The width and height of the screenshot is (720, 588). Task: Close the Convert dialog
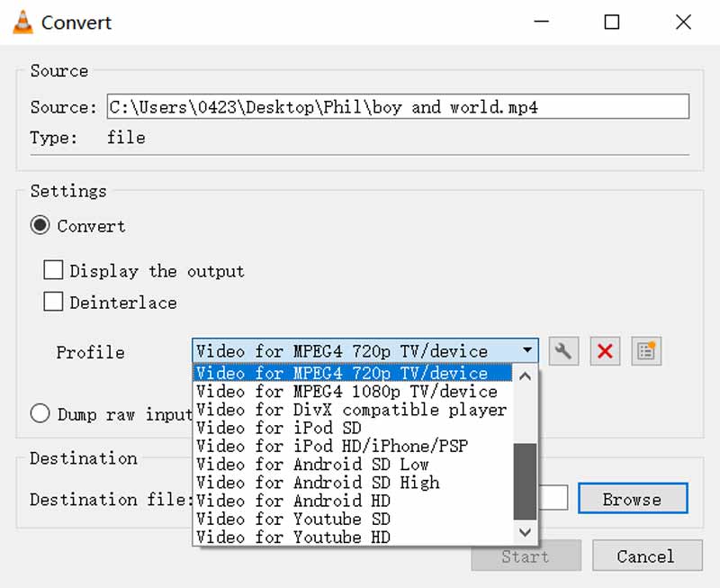point(683,22)
